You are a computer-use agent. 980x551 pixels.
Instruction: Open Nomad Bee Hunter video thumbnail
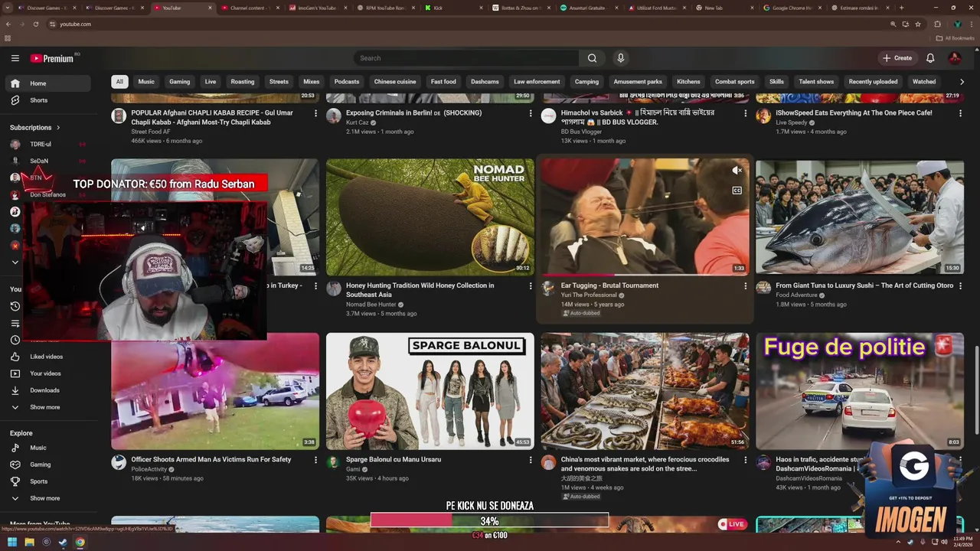tap(430, 217)
